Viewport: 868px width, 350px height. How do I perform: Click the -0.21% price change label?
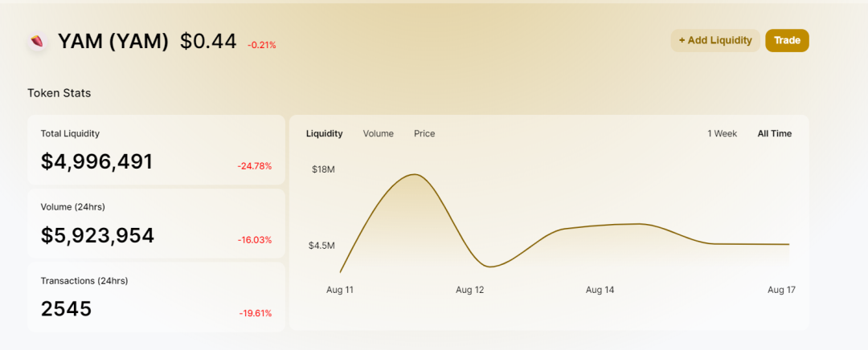pyautogui.click(x=261, y=45)
